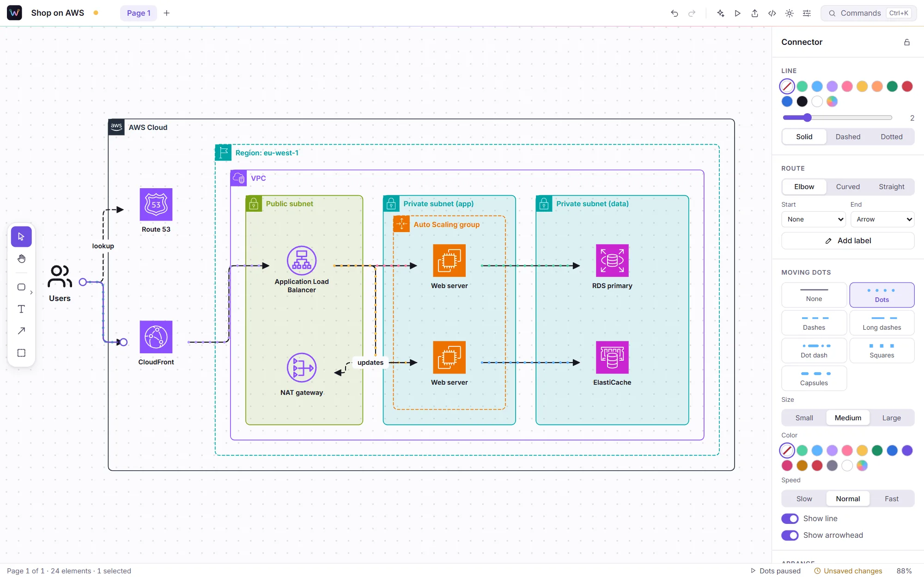Open the settings sliders icon
The image size is (924, 578).
(807, 13)
